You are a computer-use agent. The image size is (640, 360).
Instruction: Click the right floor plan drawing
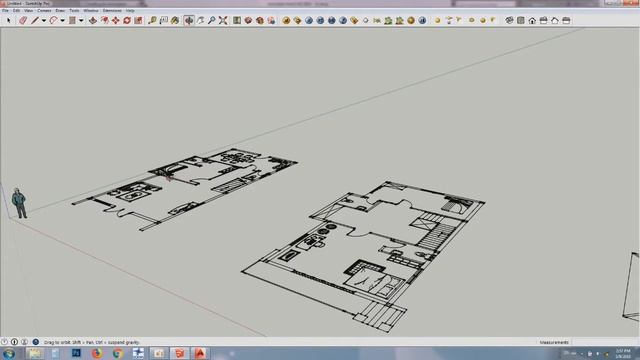click(363, 256)
